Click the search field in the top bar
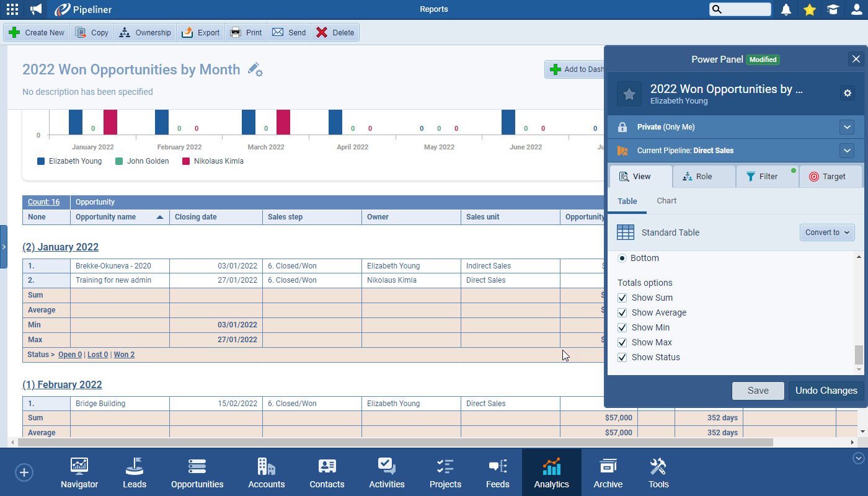Image resolution: width=868 pixels, height=496 pixels. coord(741,9)
